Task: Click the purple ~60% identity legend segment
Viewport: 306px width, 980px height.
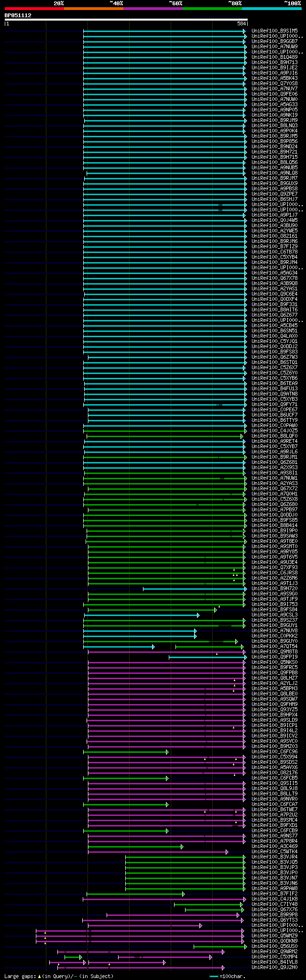Action: (x=153, y=9)
